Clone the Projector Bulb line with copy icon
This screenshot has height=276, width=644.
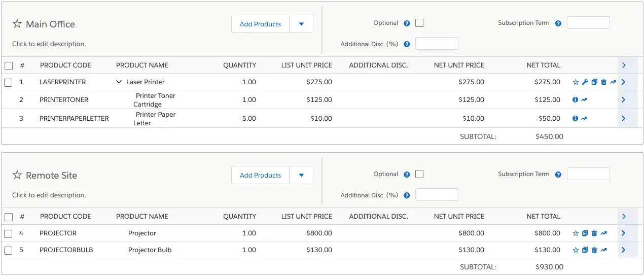(x=585, y=250)
